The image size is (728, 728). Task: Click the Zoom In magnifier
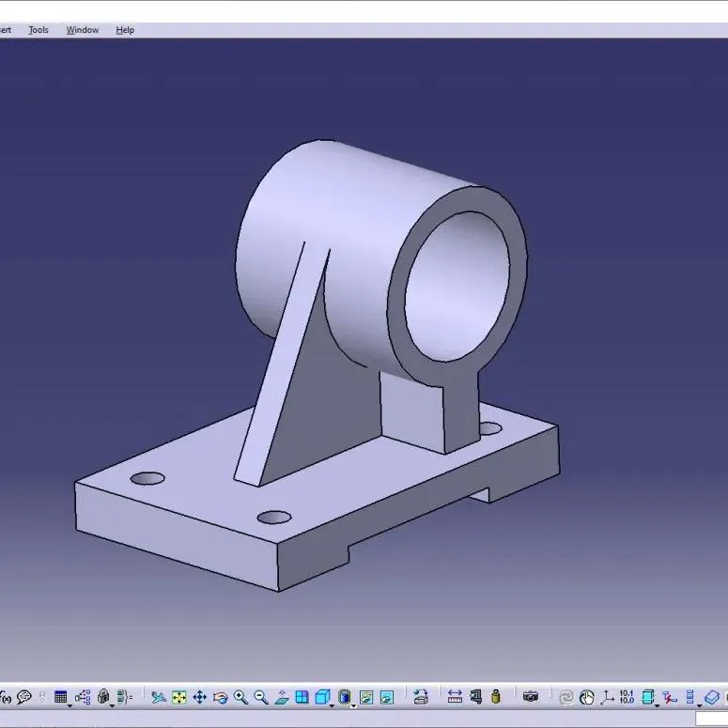click(240, 697)
